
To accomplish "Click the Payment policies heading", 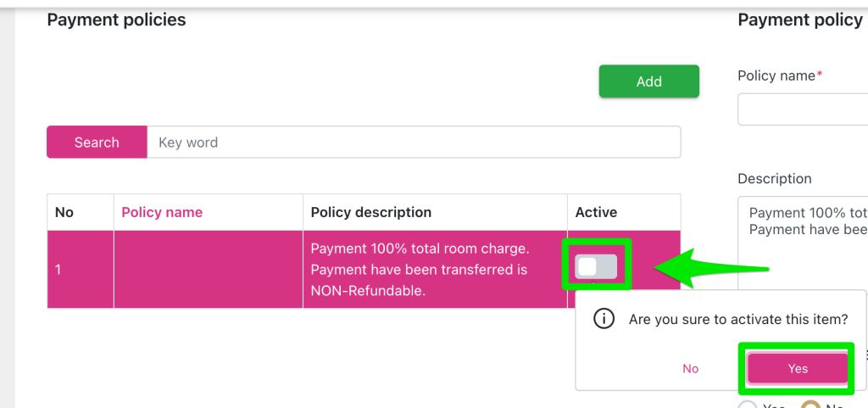I will (116, 20).
